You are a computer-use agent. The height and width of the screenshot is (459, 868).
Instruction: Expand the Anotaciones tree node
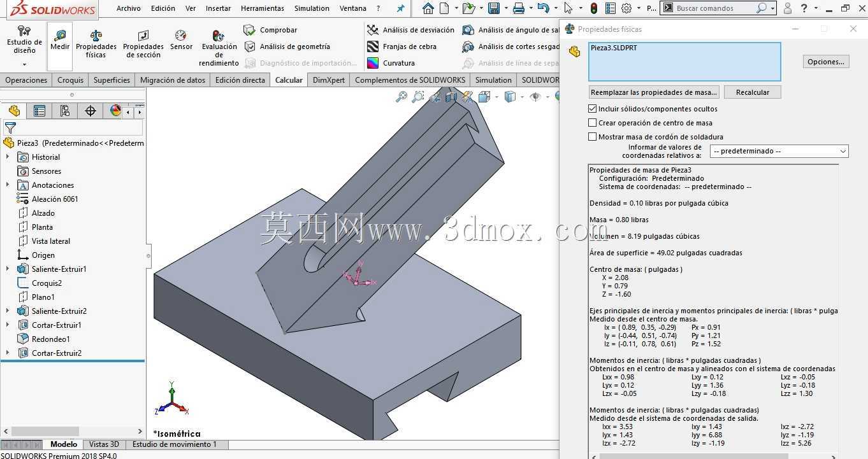(8, 185)
